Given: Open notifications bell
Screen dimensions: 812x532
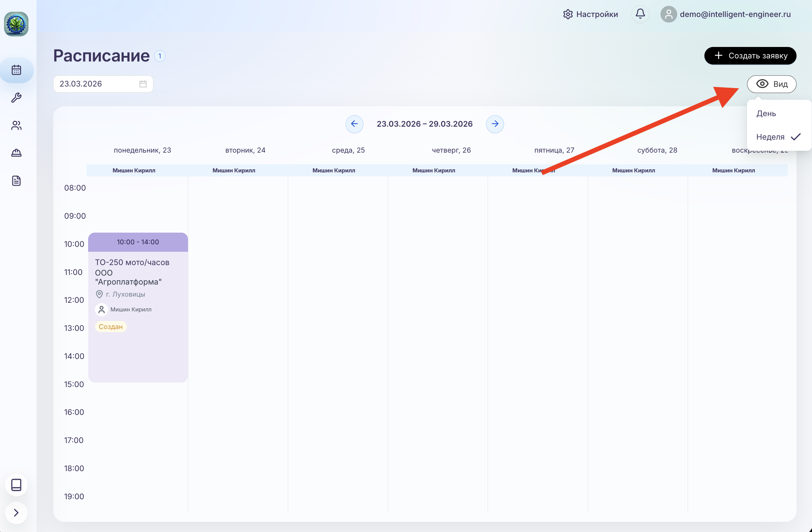Looking at the screenshot, I should click(640, 14).
